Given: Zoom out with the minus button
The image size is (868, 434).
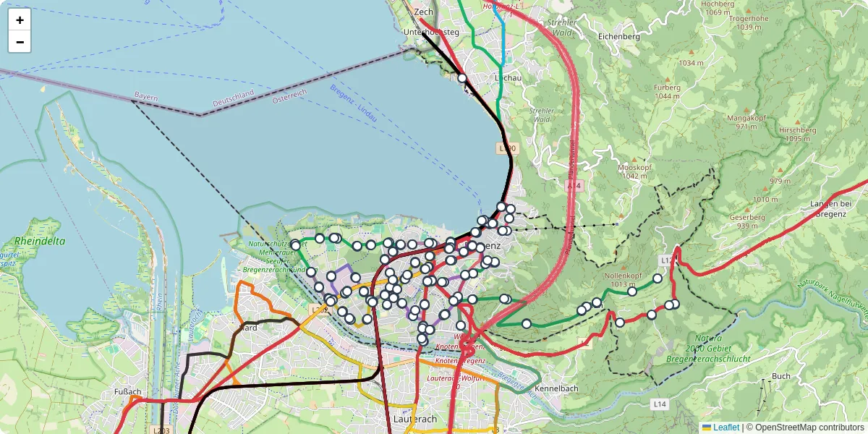Looking at the screenshot, I should click(x=20, y=42).
